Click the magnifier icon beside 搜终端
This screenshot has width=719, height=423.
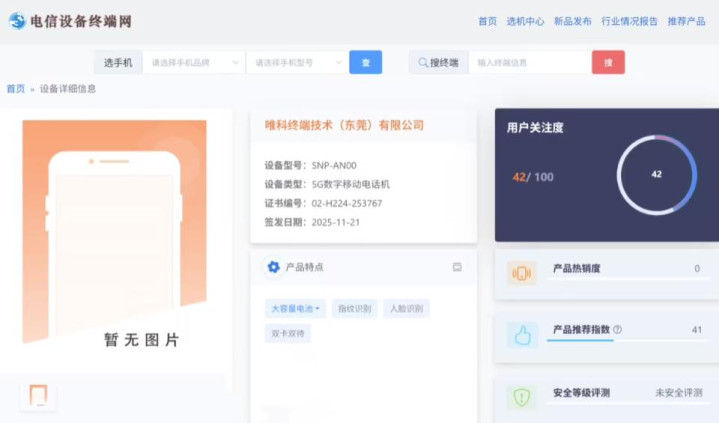423,62
